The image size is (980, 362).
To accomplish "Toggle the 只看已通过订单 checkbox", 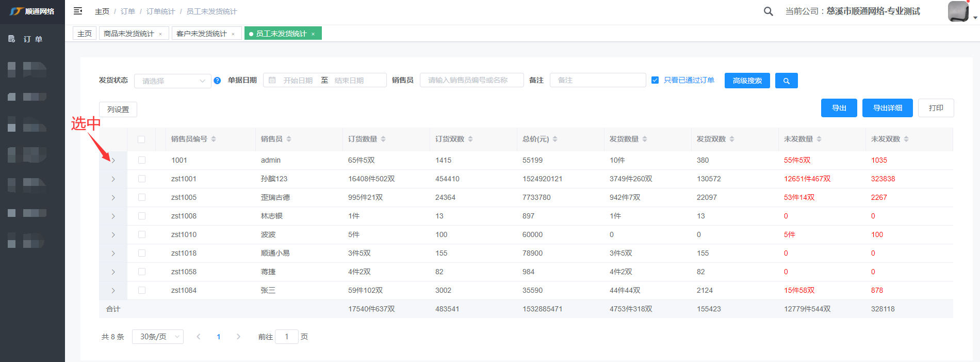I will 655,80.
